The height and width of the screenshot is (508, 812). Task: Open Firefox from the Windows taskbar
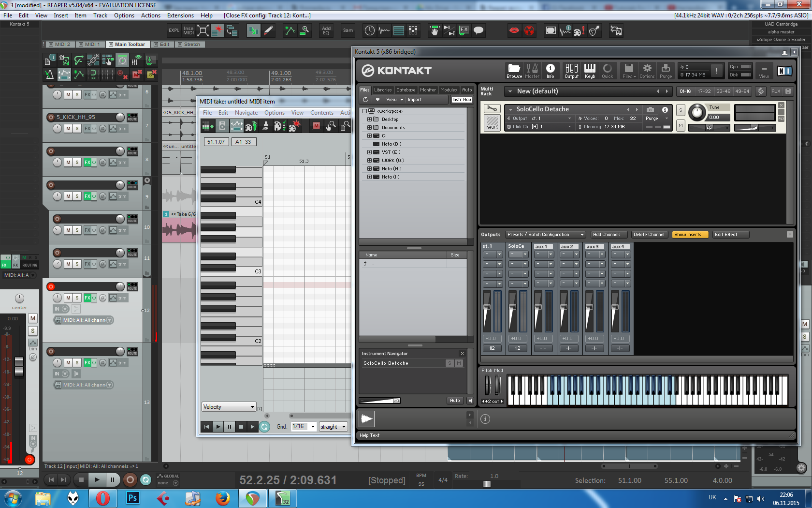tap(222, 498)
